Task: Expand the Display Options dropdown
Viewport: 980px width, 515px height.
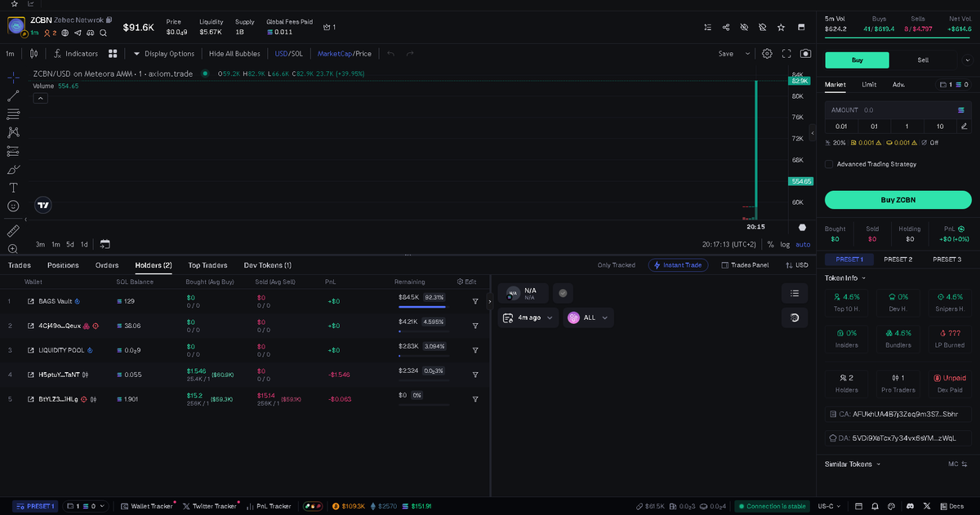Action: [164, 54]
